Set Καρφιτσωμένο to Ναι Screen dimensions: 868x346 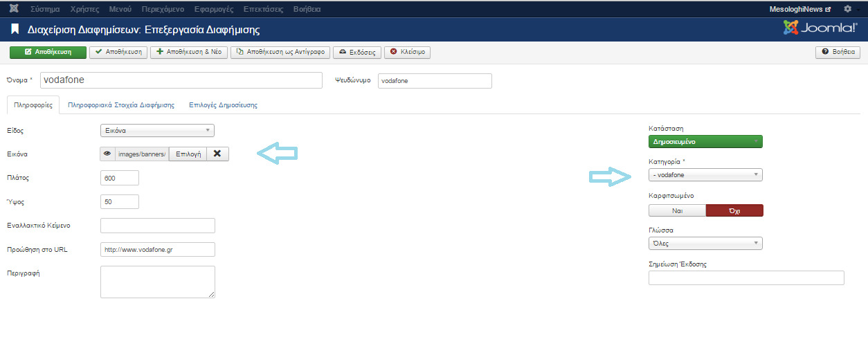[x=677, y=210]
